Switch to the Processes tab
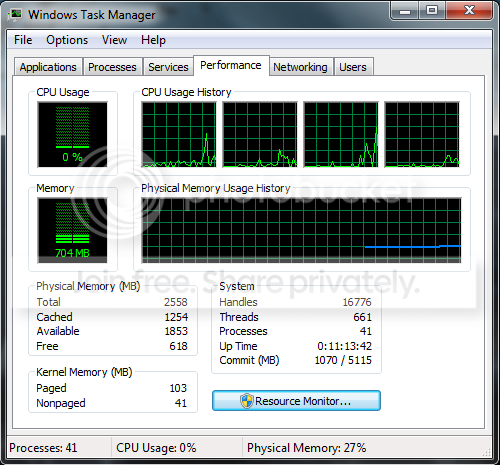The image size is (500, 465). point(112,67)
